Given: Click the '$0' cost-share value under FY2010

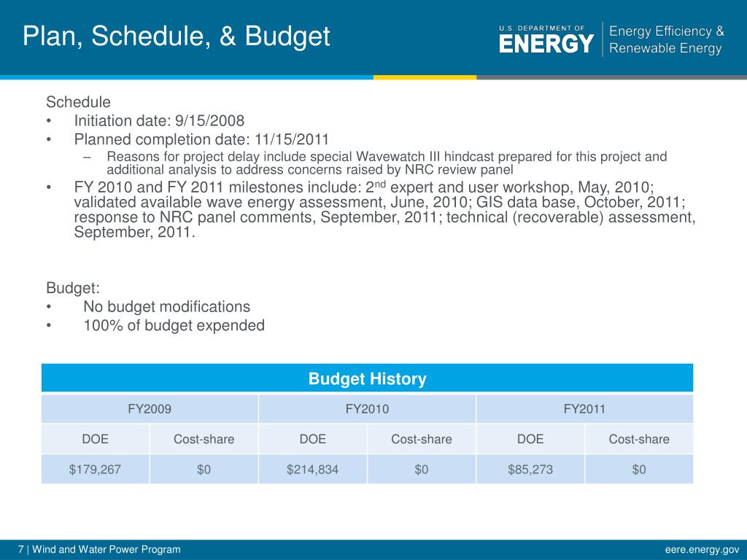Looking at the screenshot, I should click(422, 470).
